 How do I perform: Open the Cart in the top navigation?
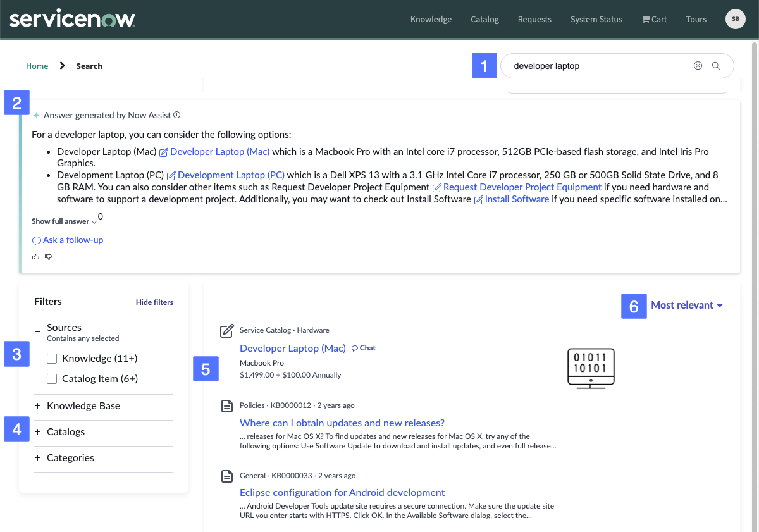654,19
